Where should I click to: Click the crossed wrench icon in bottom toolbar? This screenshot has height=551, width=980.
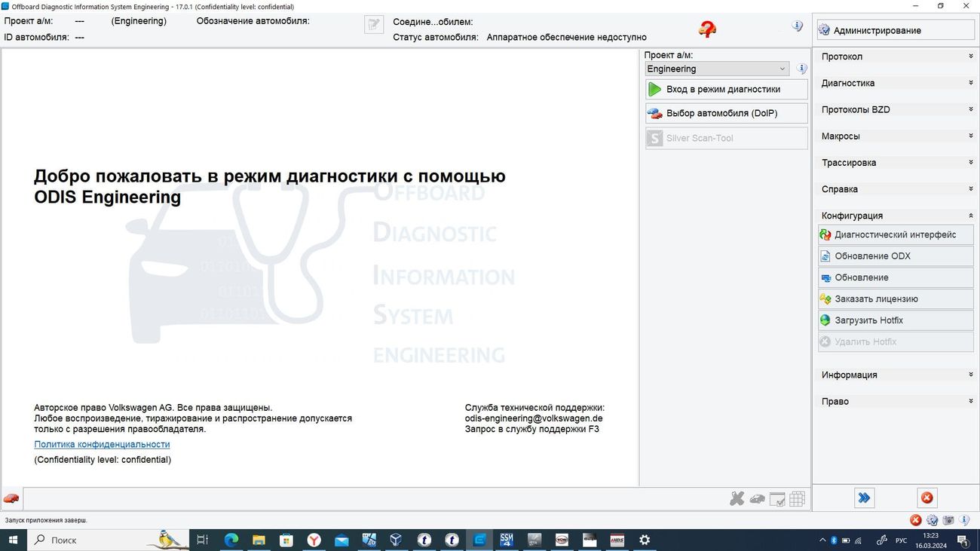pyautogui.click(x=737, y=498)
